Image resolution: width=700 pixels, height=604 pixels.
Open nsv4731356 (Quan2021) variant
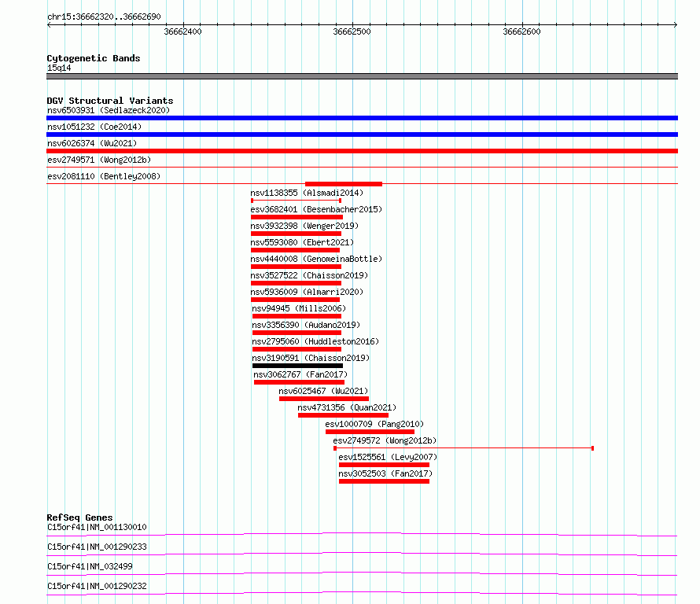pos(347,407)
